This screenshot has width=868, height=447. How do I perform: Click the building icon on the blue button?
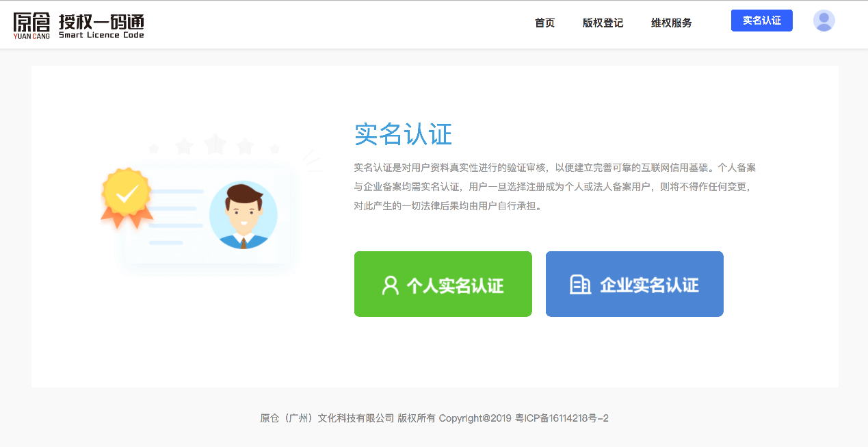(x=581, y=283)
